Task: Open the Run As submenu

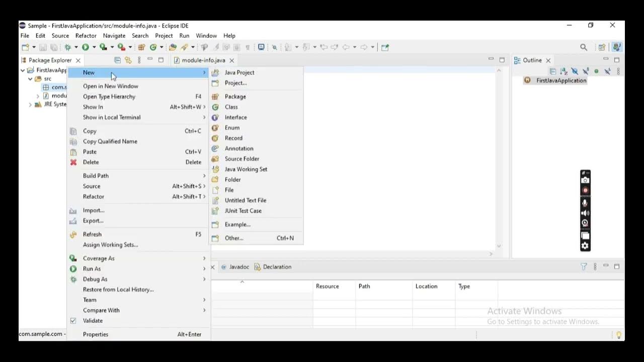Action: (138, 269)
